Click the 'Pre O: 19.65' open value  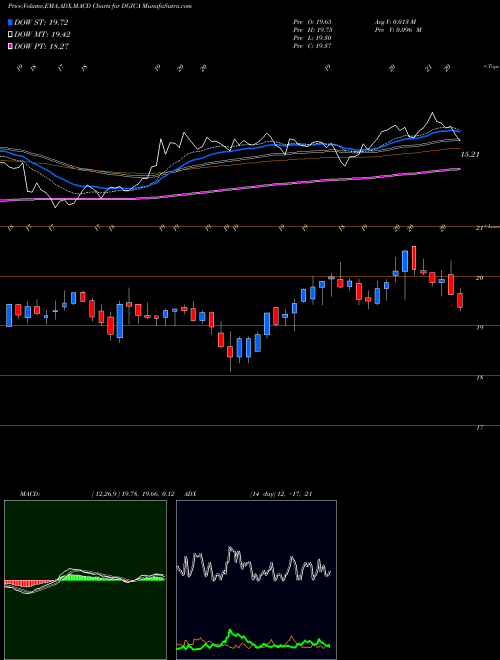pyautogui.click(x=312, y=21)
